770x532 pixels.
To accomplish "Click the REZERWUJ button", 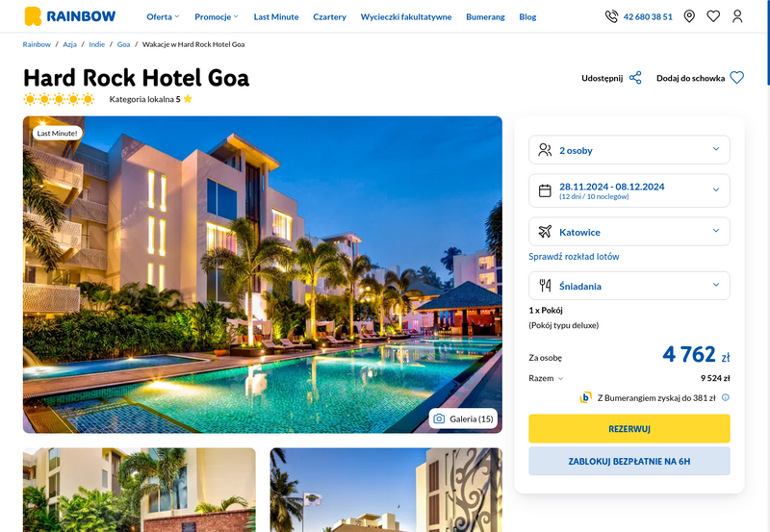I will [x=629, y=428].
